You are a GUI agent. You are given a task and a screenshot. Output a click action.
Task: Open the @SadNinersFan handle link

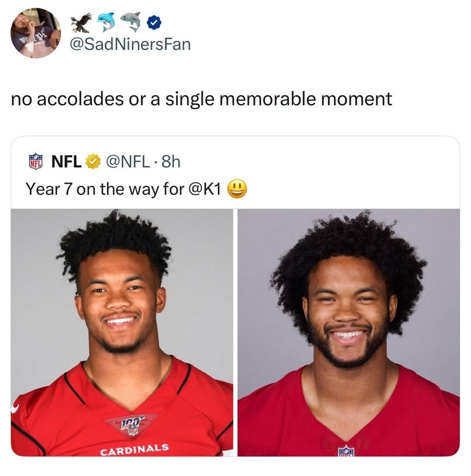point(130,44)
